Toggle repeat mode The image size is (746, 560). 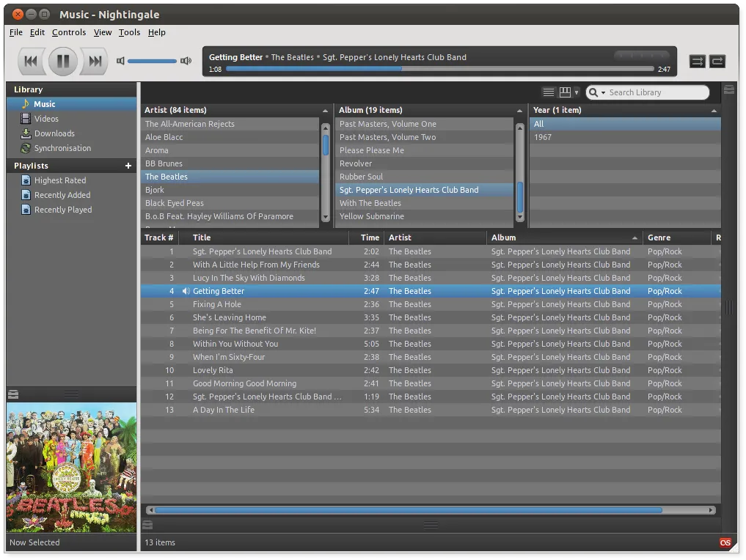click(x=717, y=62)
